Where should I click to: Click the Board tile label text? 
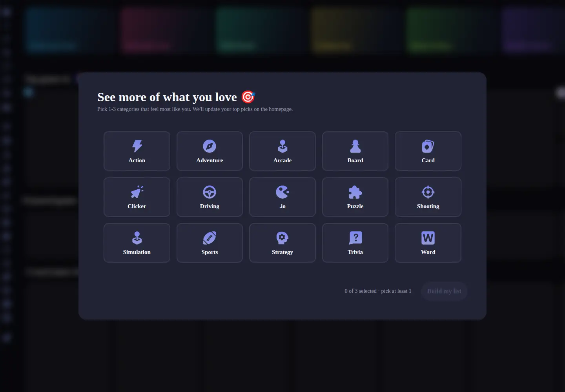(355, 160)
